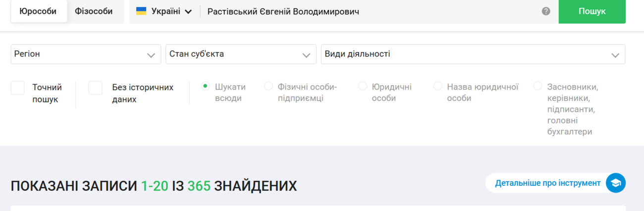
Task: Click the question mark help icon
Action: 546,11
